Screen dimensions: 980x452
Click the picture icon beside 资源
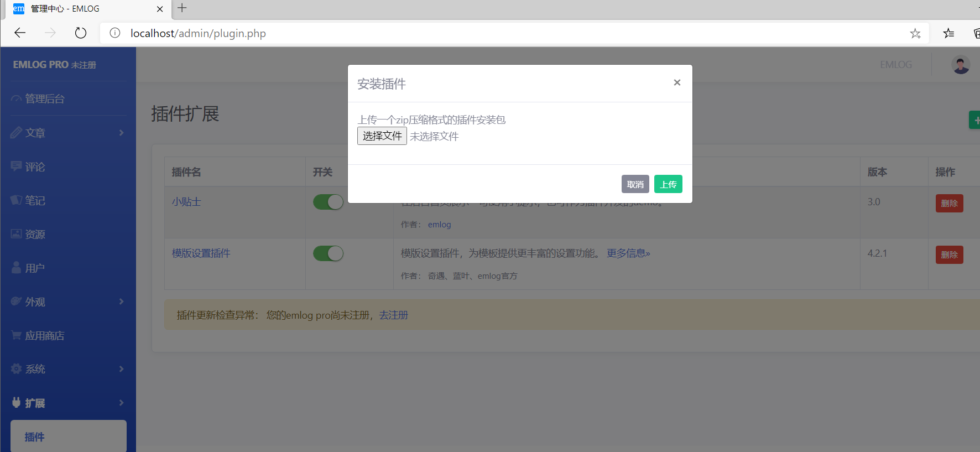click(16, 233)
